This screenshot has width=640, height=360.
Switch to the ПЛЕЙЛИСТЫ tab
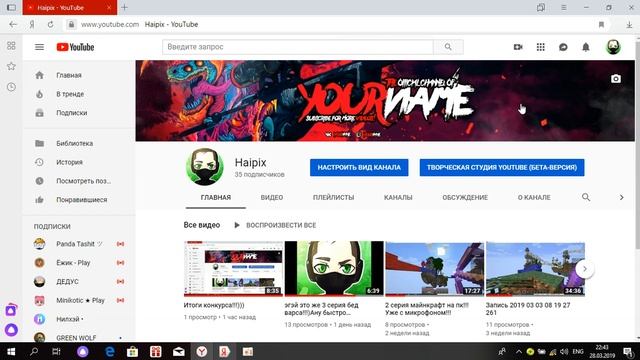[x=333, y=198]
